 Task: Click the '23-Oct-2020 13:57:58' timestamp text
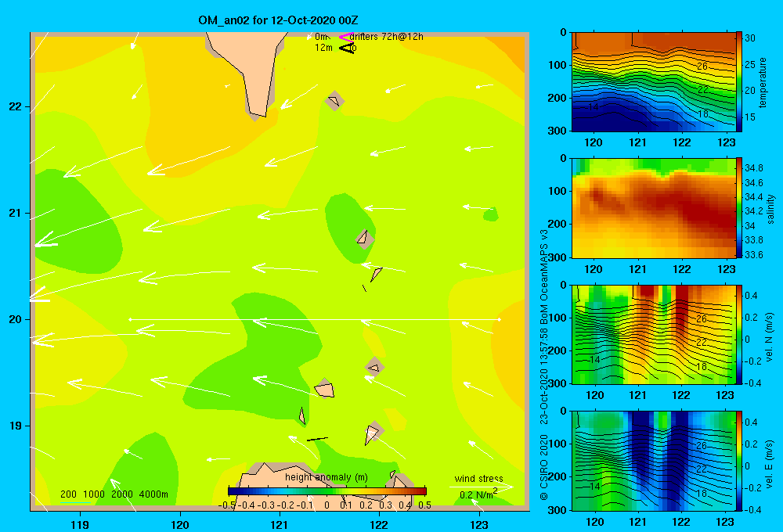click(544, 375)
